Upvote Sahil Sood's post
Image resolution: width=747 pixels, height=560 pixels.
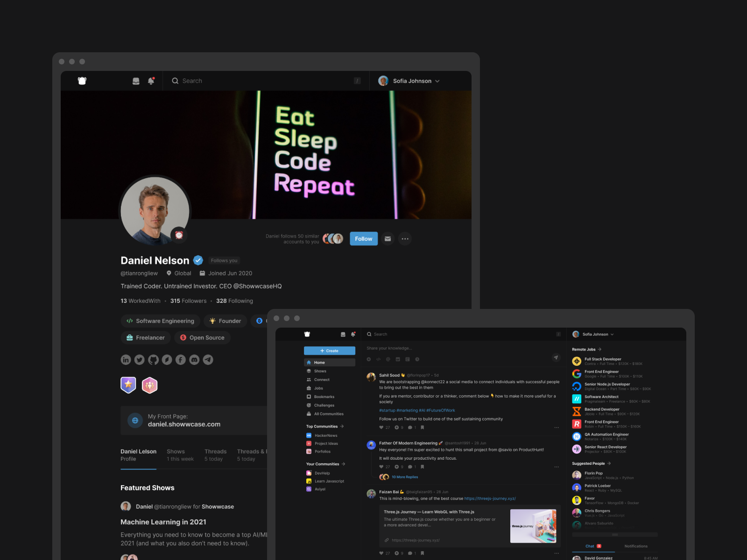[397, 427]
